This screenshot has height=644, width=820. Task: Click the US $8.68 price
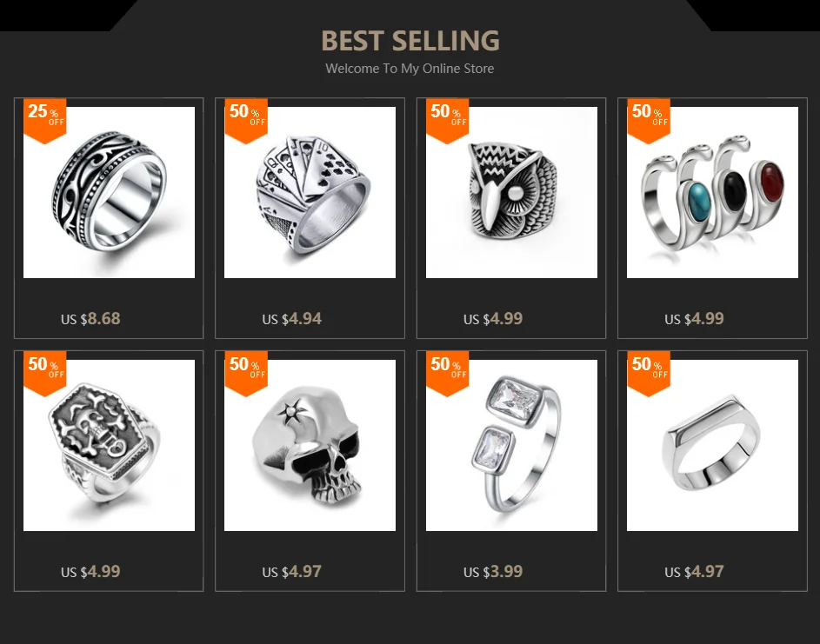coord(90,318)
